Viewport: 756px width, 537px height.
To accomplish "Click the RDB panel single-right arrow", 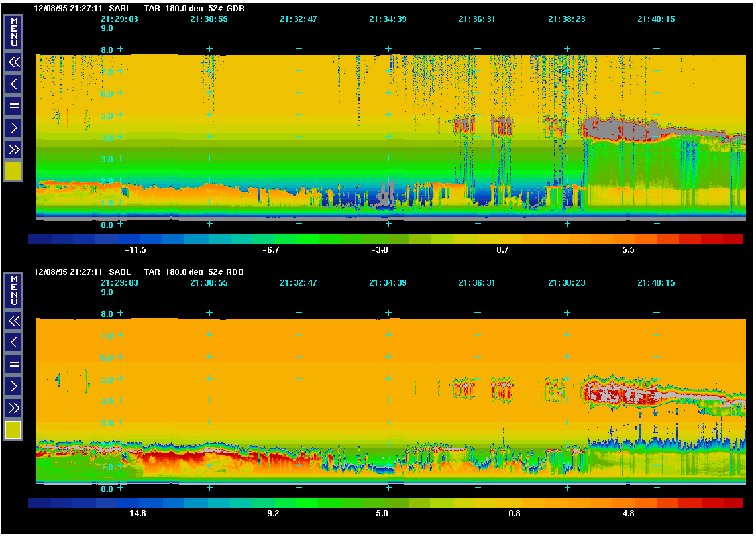I will tap(13, 386).
